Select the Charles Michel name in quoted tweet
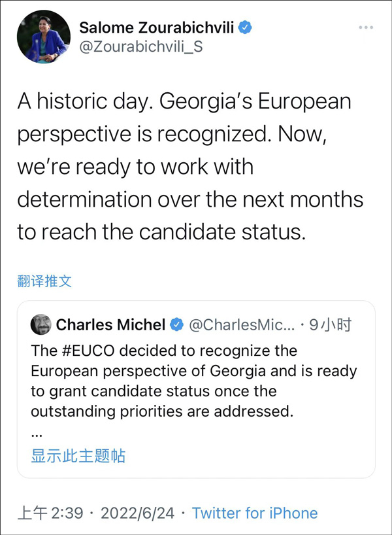The width and height of the screenshot is (392, 535). (x=110, y=324)
